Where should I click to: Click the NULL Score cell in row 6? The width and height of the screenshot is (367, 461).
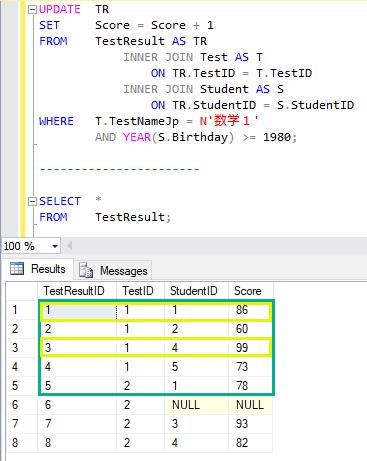tap(250, 405)
